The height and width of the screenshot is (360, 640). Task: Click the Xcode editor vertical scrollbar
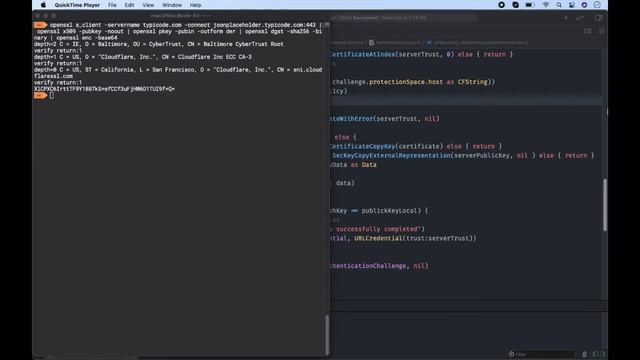604,205
